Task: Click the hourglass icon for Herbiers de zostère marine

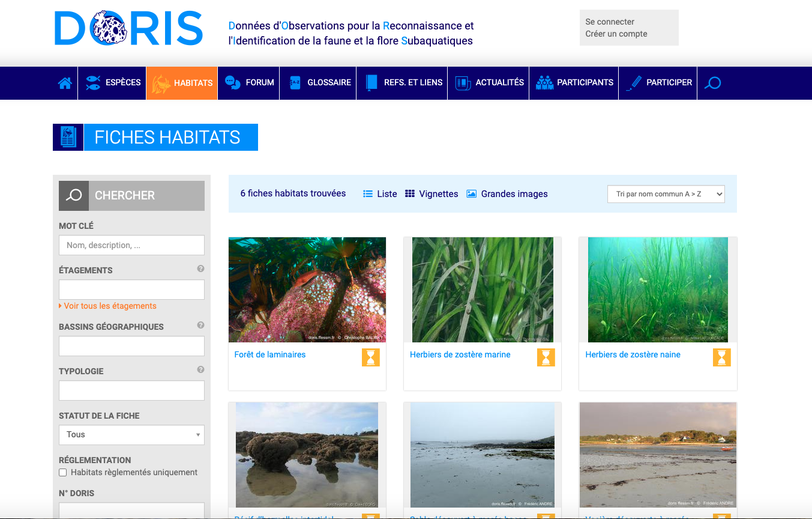Action: tap(546, 357)
